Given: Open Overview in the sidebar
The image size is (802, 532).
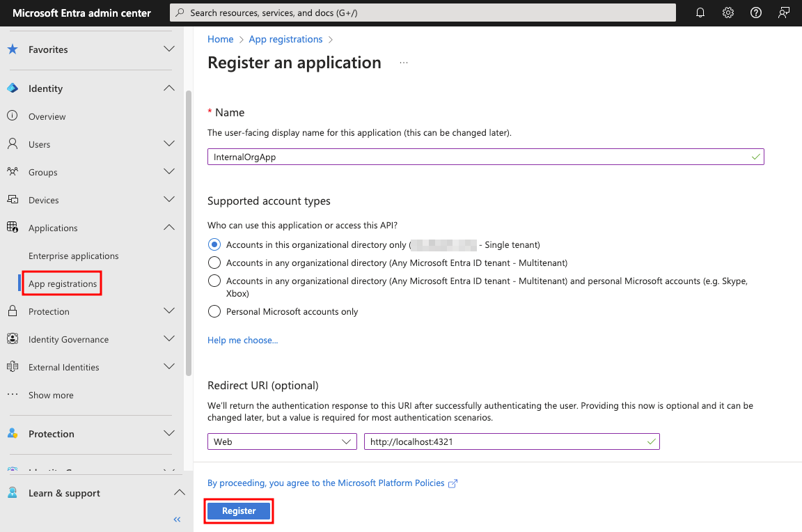Looking at the screenshot, I should (47, 116).
